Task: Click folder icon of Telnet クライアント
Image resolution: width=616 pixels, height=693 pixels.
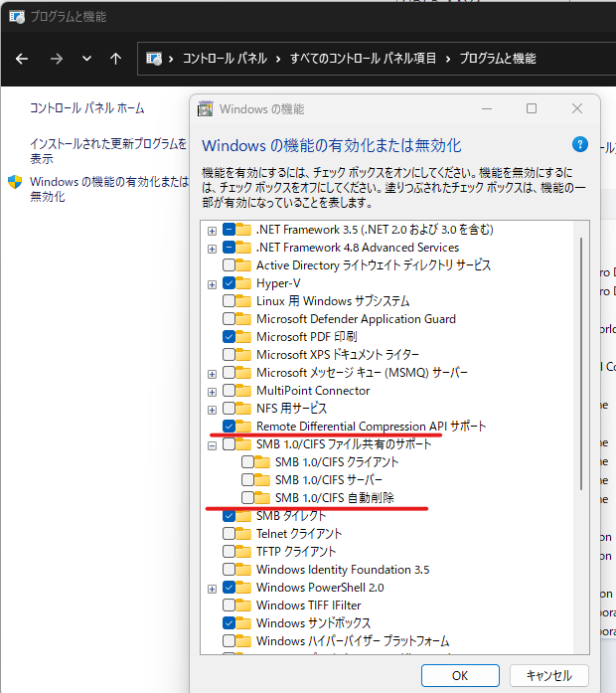Action: 243,534
